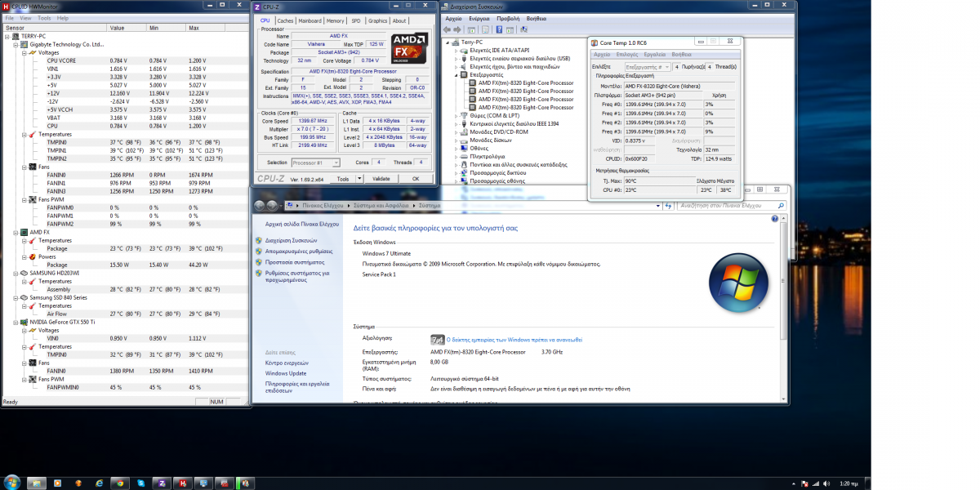Click the Samsung SSD 840 Series icon
Viewport: 980px width, 490px height.
click(x=24, y=297)
